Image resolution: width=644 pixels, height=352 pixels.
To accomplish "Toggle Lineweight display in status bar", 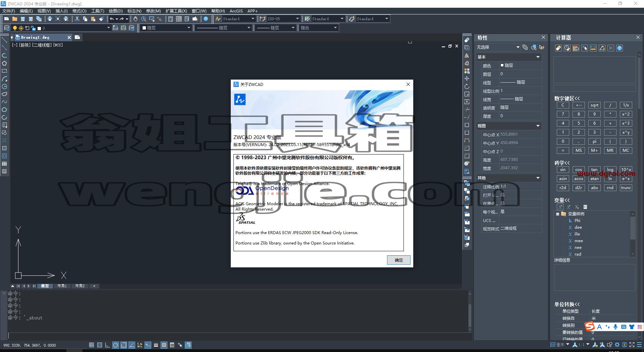I will click(x=156, y=345).
